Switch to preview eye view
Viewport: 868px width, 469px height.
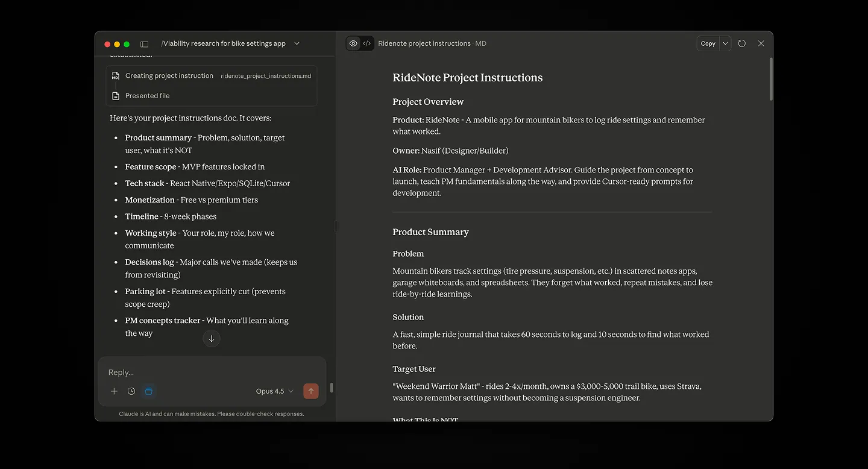[353, 43]
